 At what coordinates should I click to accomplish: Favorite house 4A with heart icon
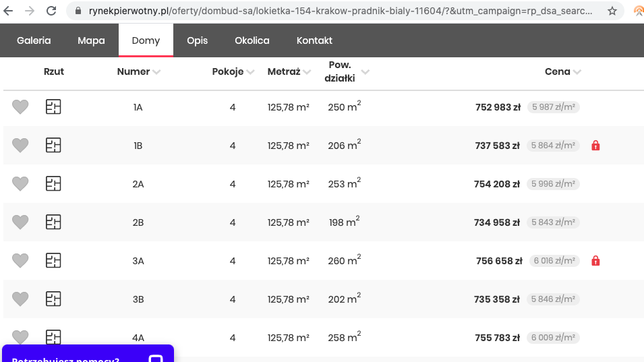[x=20, y=337]
